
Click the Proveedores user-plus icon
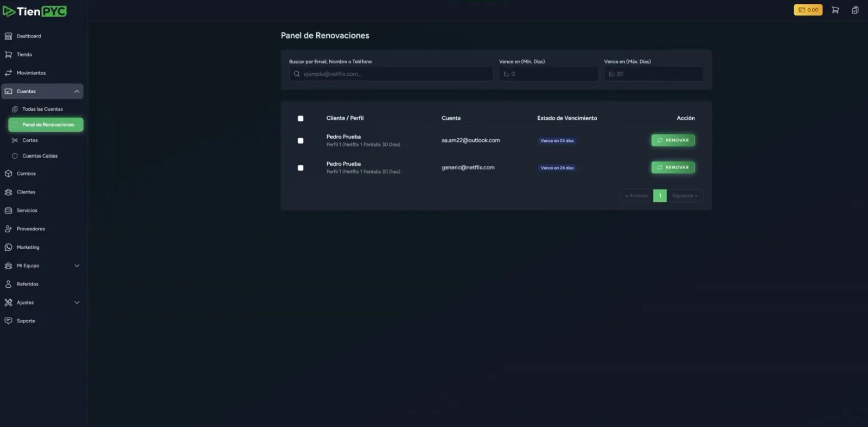(8, 229)
